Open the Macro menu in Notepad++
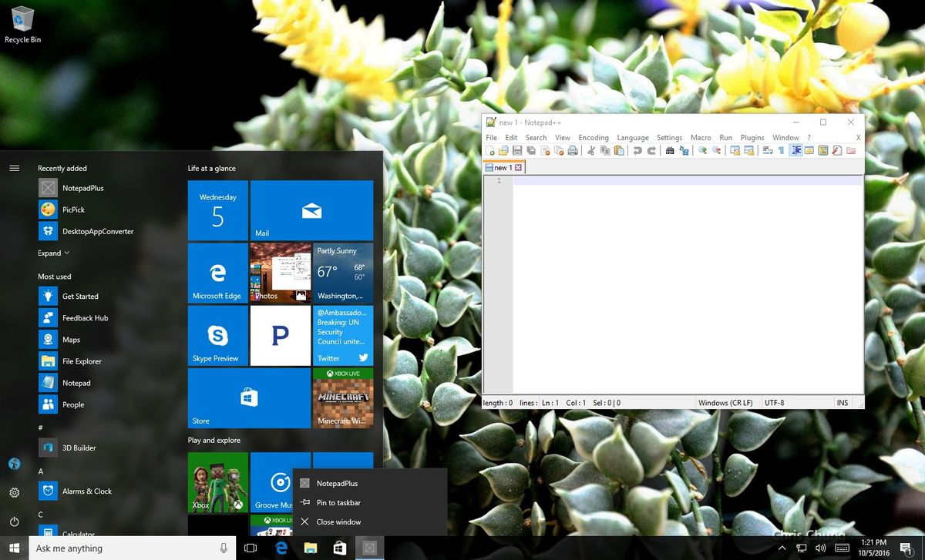The image size is (925, 560). [x=701, y=137]
